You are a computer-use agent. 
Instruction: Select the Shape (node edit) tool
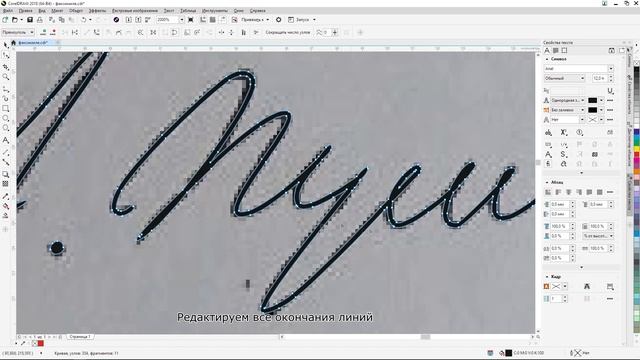[x=6, y=56]
